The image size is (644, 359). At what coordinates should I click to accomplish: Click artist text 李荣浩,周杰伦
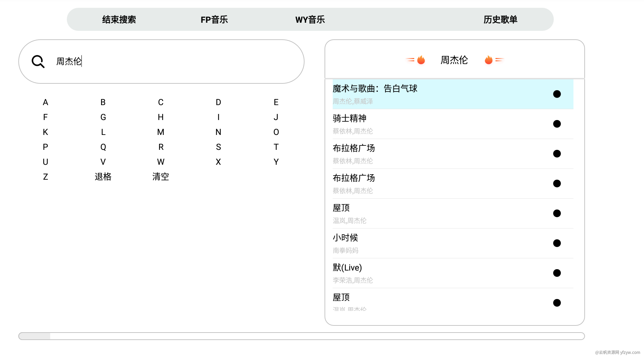[x=353, y=280]
